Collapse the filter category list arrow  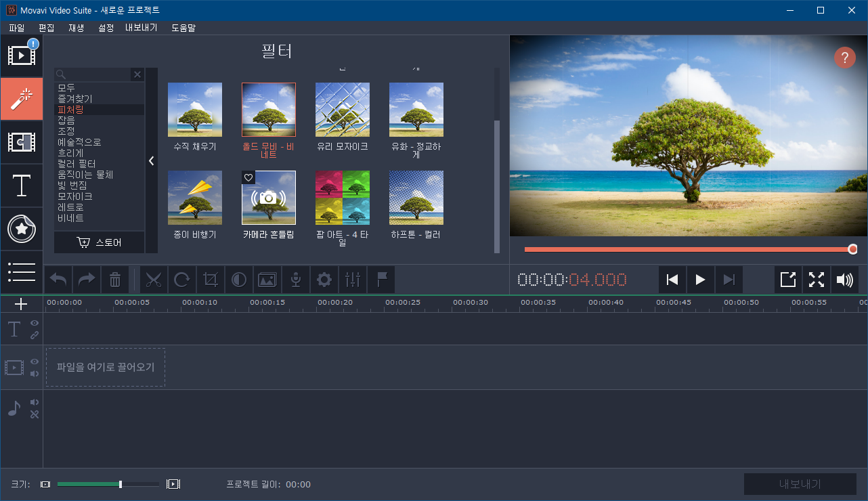click(152, 160)
